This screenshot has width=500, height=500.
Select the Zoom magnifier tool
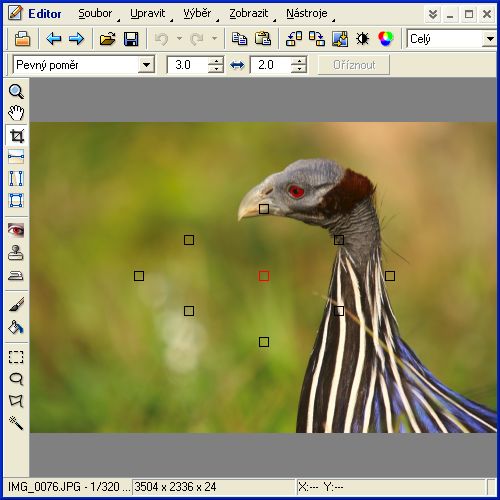[16, 91]
